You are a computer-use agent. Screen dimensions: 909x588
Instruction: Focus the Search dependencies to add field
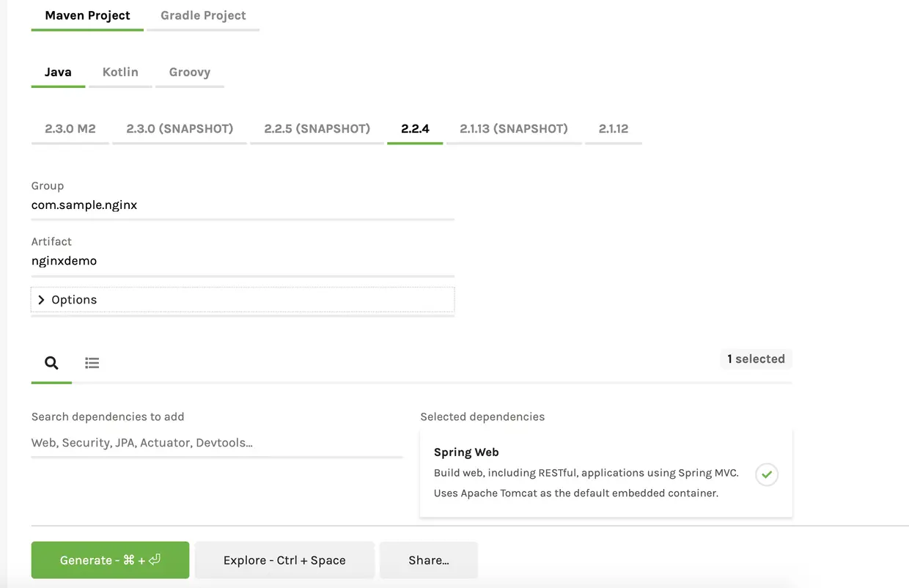[217, 443]
